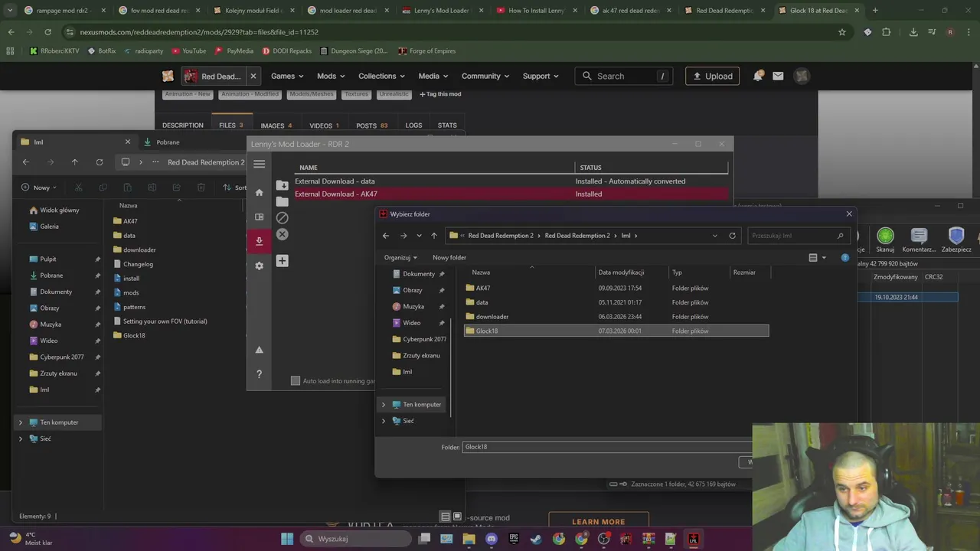Toggle Auto load into running game checkbox
The height and width of the screenshot is (551, 980).
click(296, 380)
